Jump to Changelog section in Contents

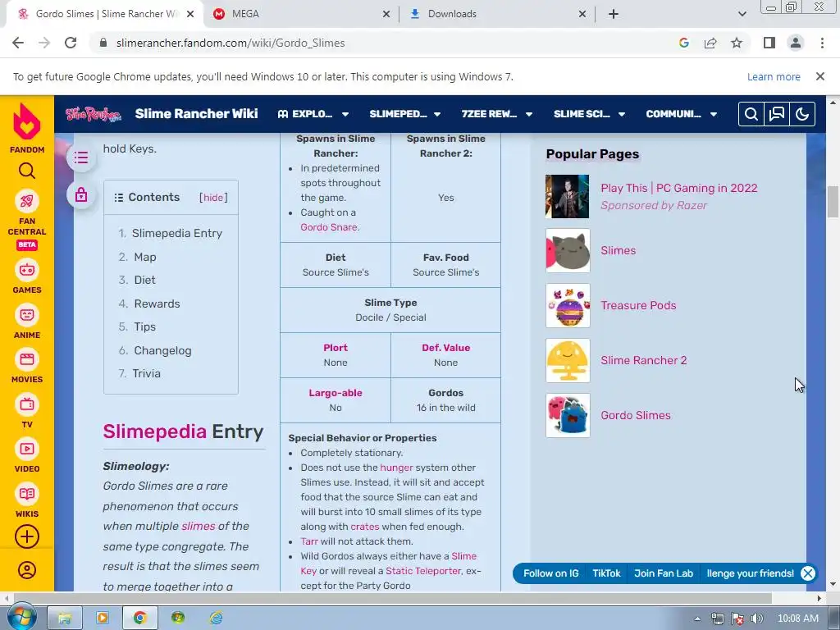pyautogui.click(x=162, y=351)
